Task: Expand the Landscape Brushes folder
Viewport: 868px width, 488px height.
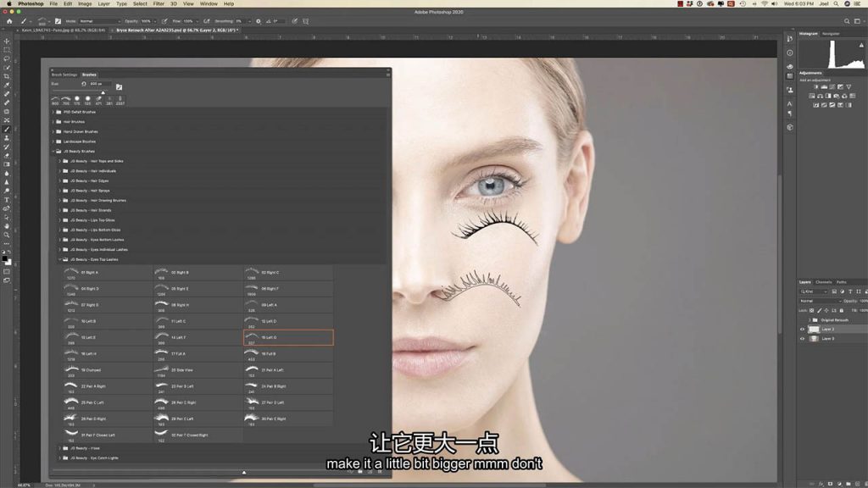Action: (x=53, y=141)
